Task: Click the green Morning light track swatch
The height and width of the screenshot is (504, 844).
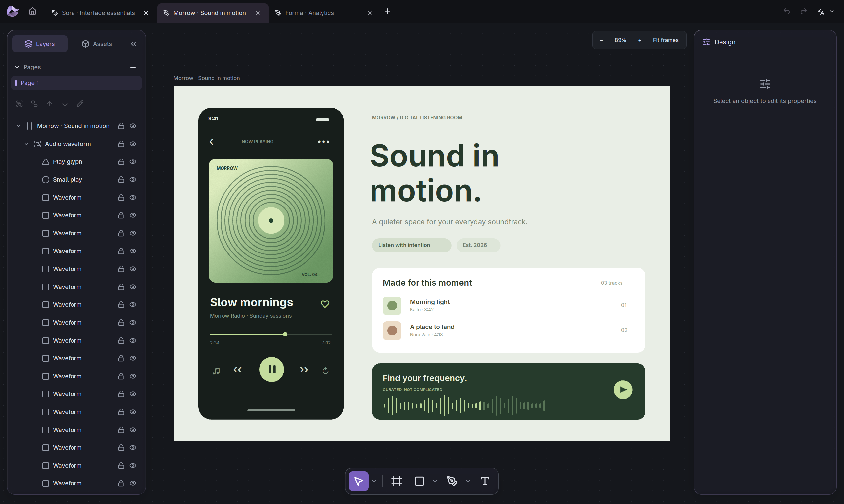Action: tap(392, 306)
